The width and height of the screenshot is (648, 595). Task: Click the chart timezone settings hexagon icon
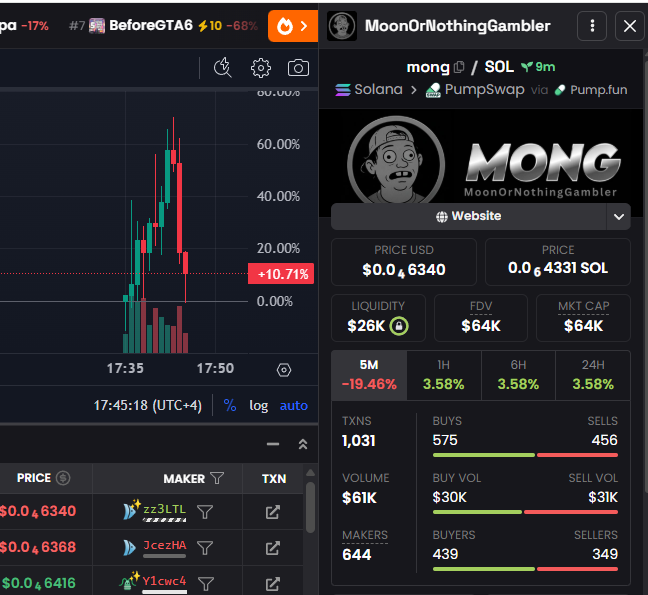pos(284,370)
